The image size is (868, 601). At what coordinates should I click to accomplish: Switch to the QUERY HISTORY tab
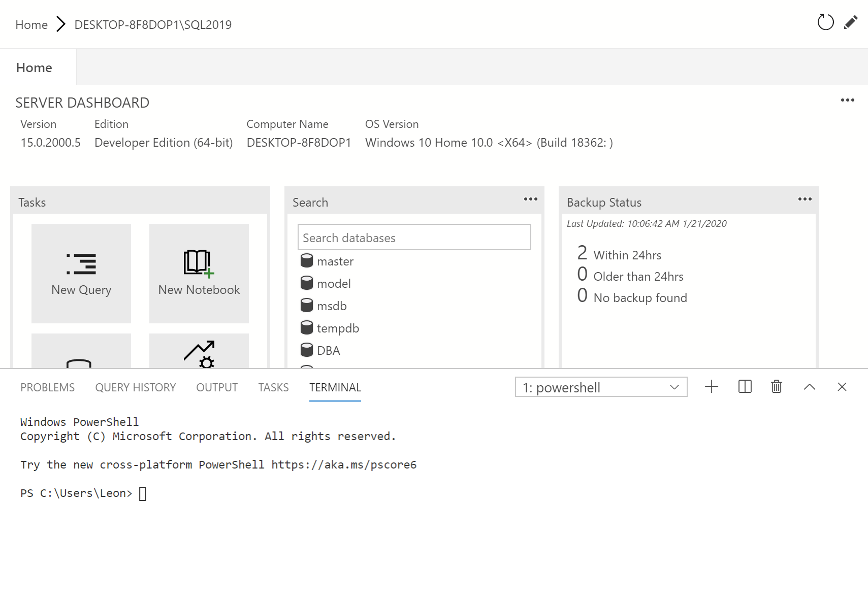click(x=135, y=387)
